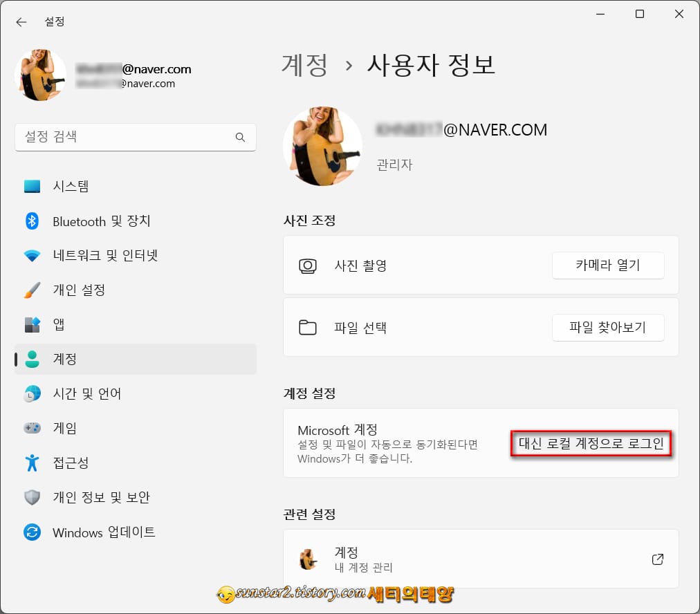Image resolution: width=700 pixels, height=614 pixels.
Task: Maximize the Settings window
Action: [640, 14]
